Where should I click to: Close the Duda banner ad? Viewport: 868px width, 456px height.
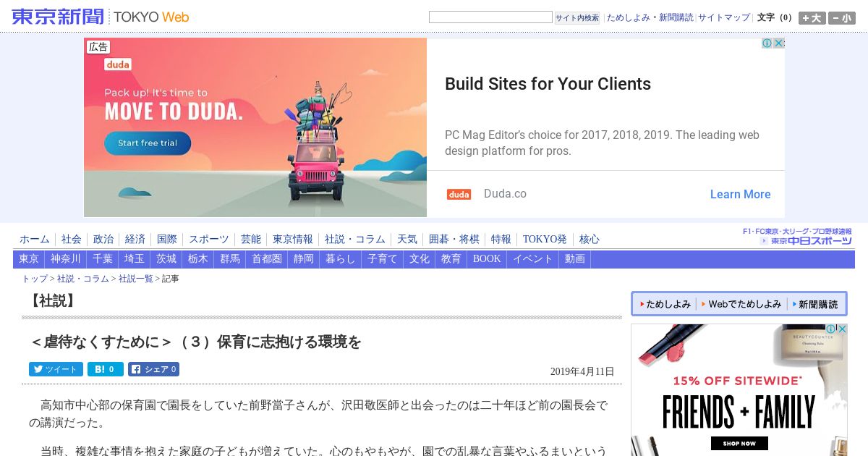779,43
